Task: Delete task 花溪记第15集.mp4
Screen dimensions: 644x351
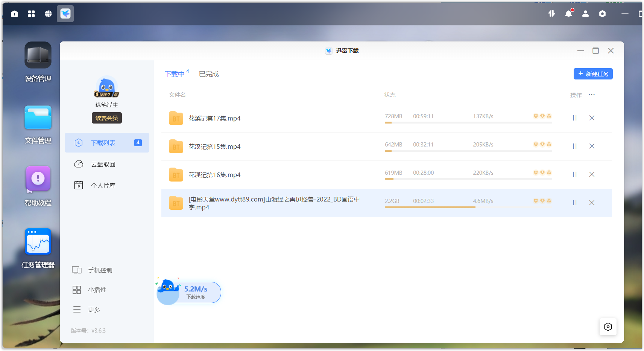Action: coord(592,146)
